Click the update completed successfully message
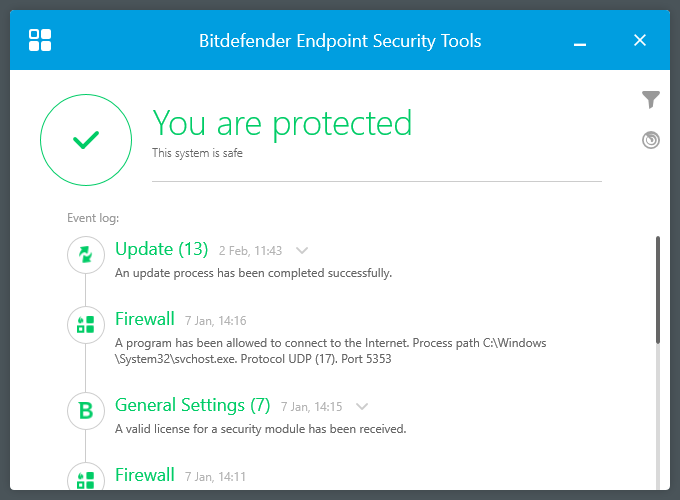This screenshot has height=500, width=680. pyautogui.click(x=253, y=272)
